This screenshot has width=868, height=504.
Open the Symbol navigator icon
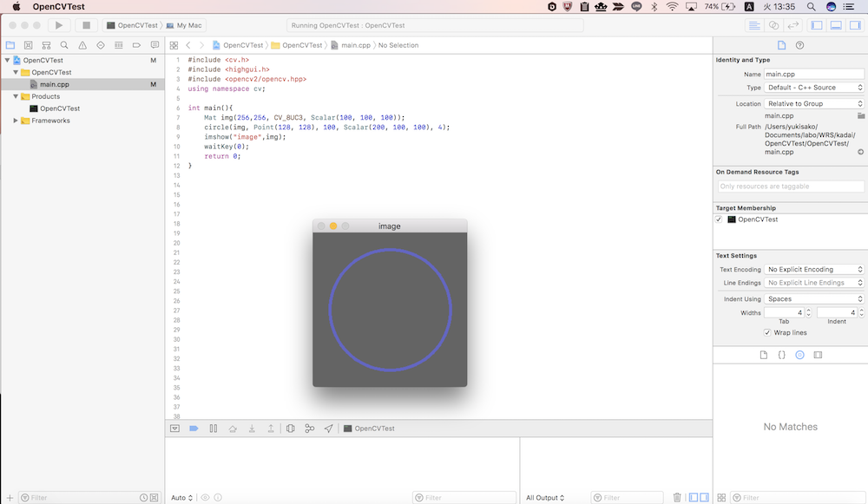pos(47,45)
